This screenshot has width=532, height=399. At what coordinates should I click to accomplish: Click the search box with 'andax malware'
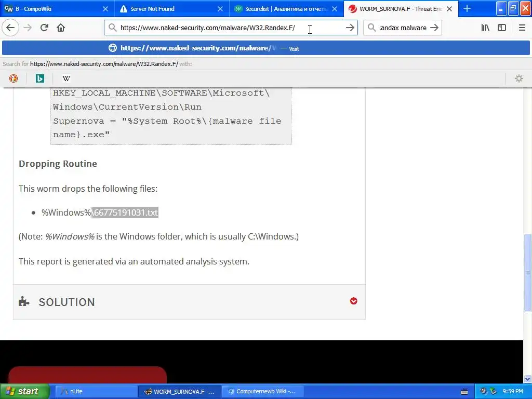click(x=403, y=28)
